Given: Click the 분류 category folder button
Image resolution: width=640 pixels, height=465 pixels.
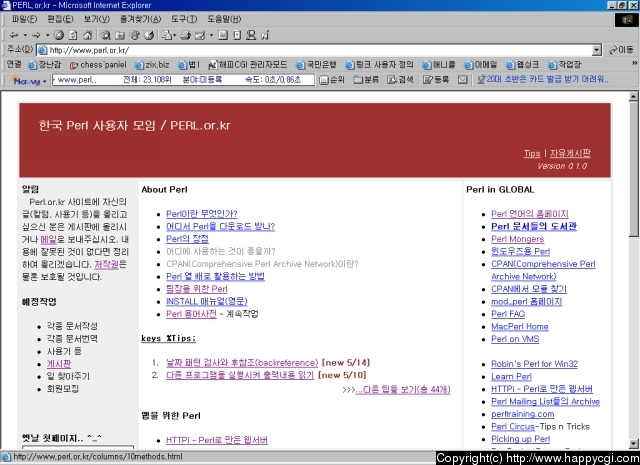Looking at the screenshot, I should [366, 80].
